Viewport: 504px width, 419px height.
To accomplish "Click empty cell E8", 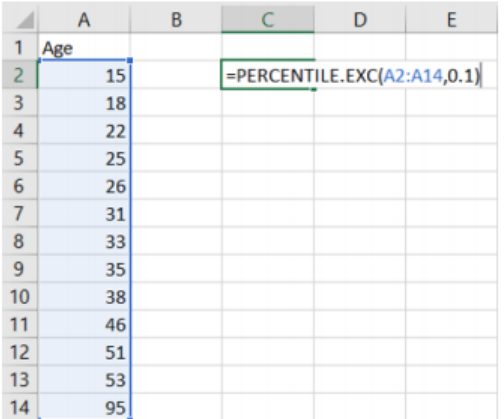I will pos(451,241).
